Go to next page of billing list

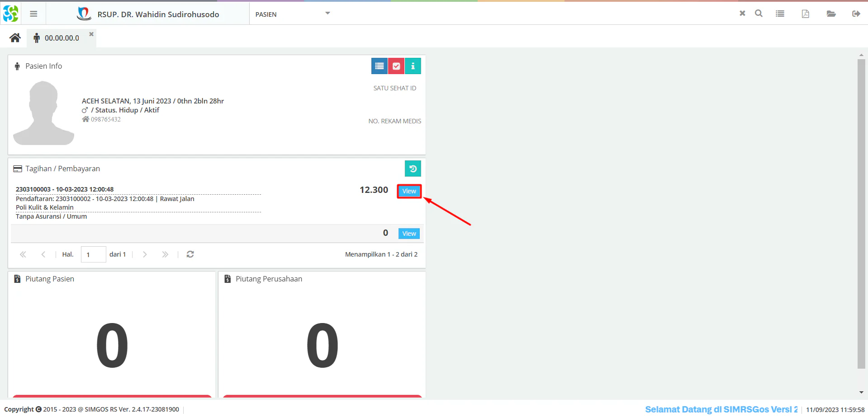coord(145,254)
